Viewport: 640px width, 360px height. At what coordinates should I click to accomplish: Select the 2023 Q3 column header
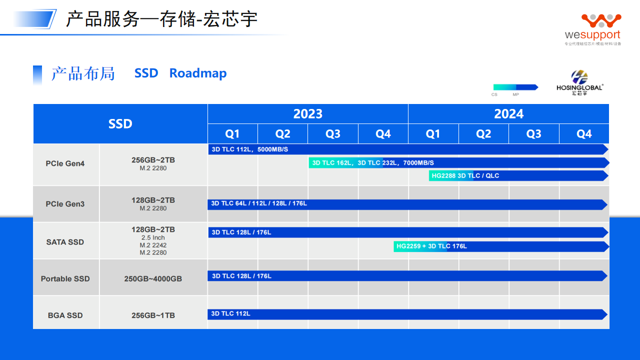(x=333, y=134)
